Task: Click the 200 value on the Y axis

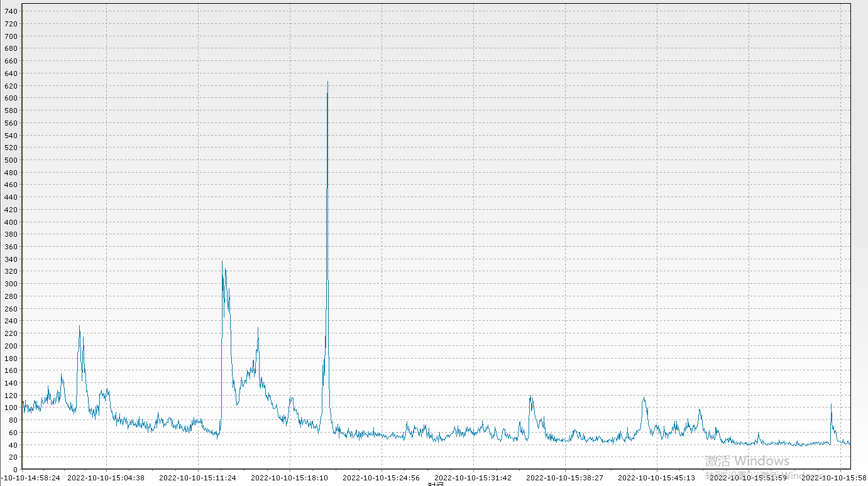Action: coord(11,346)
